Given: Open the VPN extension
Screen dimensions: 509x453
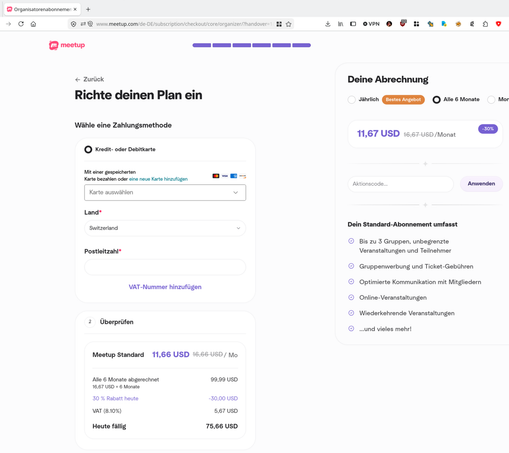Looking at the screenshot, I should pos(371,24).
